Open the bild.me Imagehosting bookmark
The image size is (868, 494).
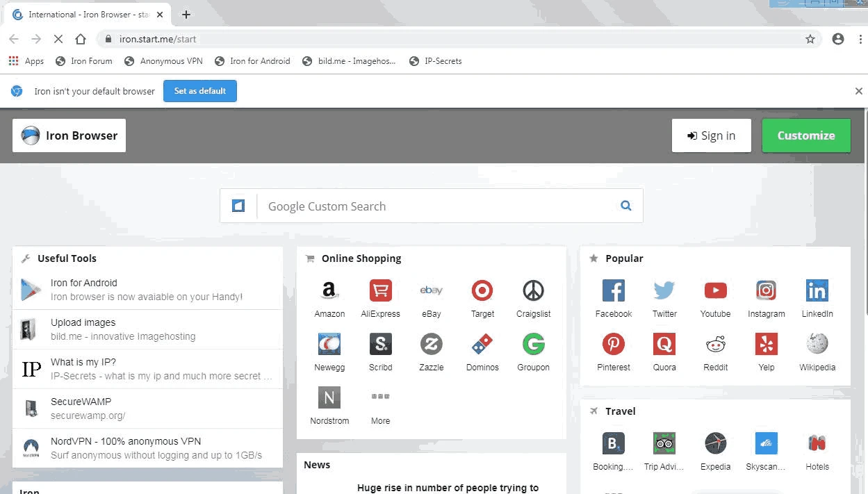[x=349, y=61]
